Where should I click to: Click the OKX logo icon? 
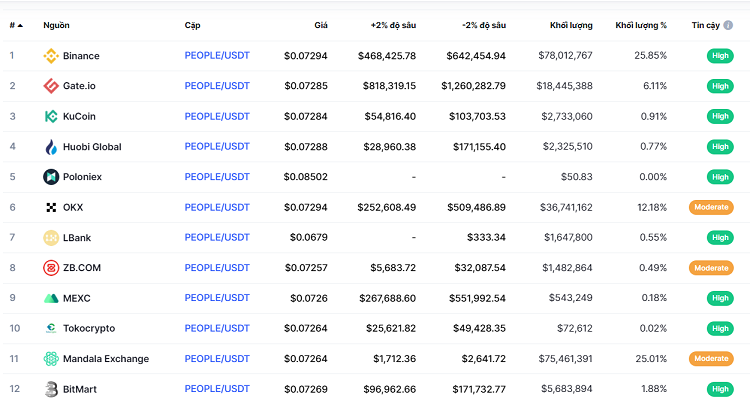[x=51, y=208]
